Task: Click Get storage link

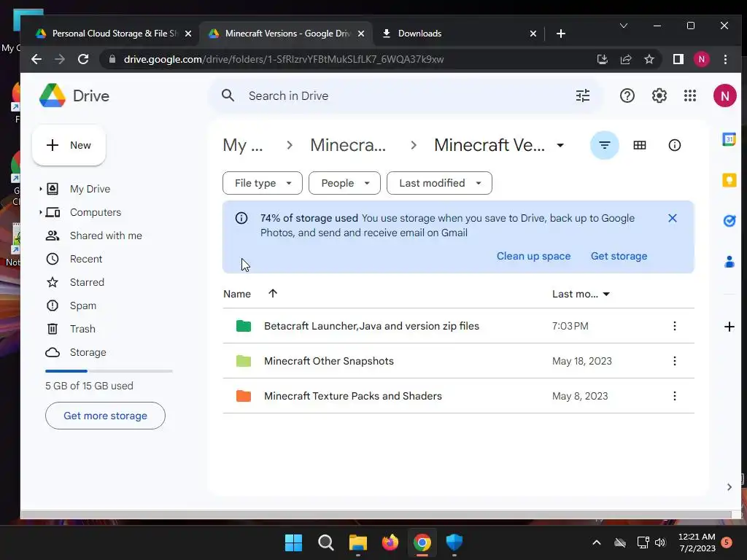Action: [x=619, y=256]
